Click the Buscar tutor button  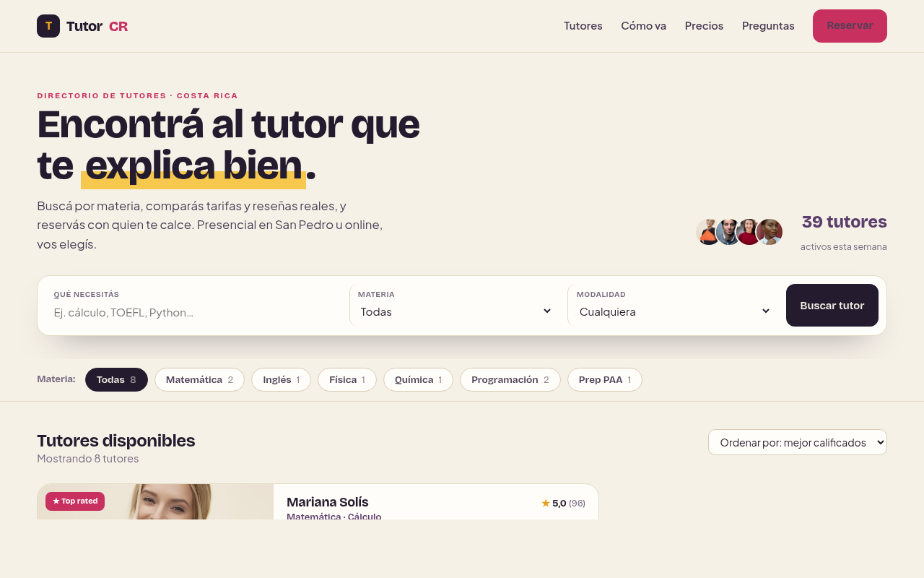click(832, 306)
